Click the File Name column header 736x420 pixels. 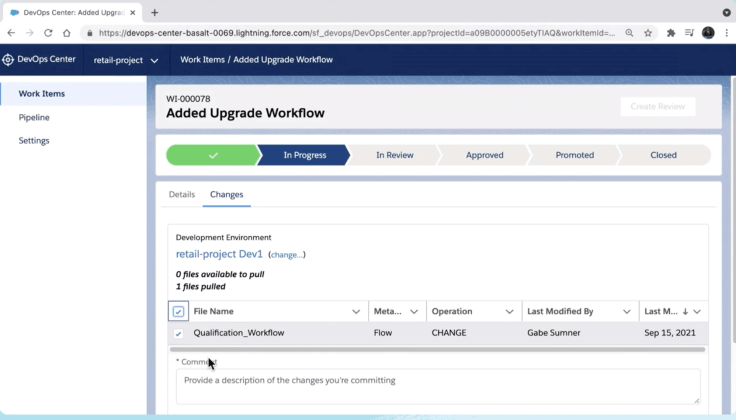point(214,311)
